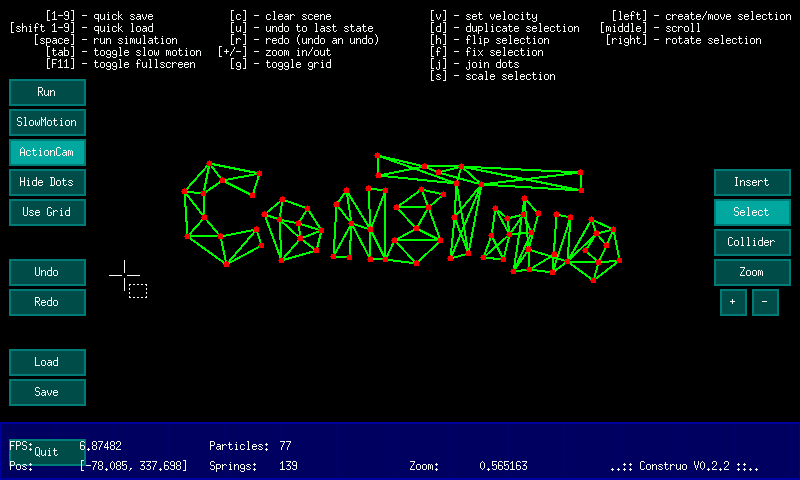Toggle SlowMotion mode

[47, 122]
